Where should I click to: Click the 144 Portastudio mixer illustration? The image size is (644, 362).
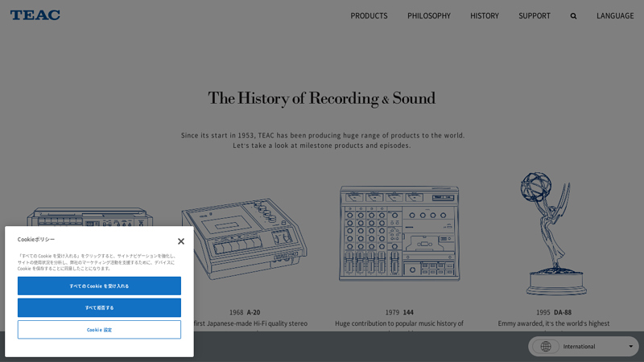pyautogui.click(x=399, y=233)
